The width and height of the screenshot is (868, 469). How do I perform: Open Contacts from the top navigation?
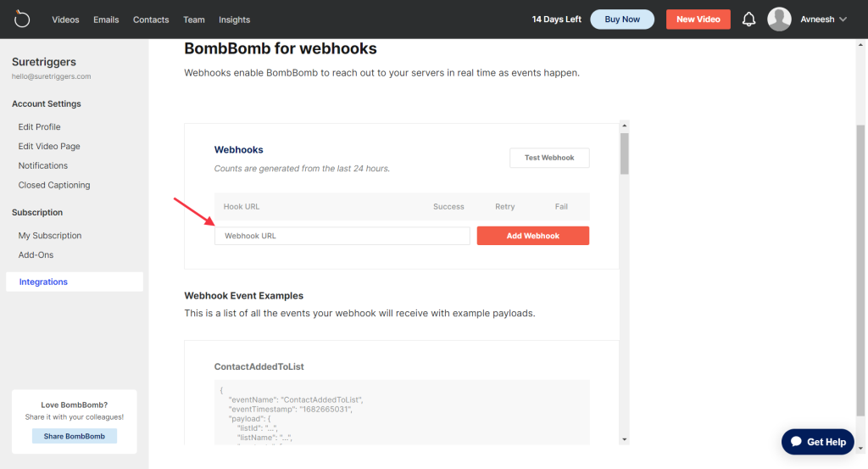151,20
